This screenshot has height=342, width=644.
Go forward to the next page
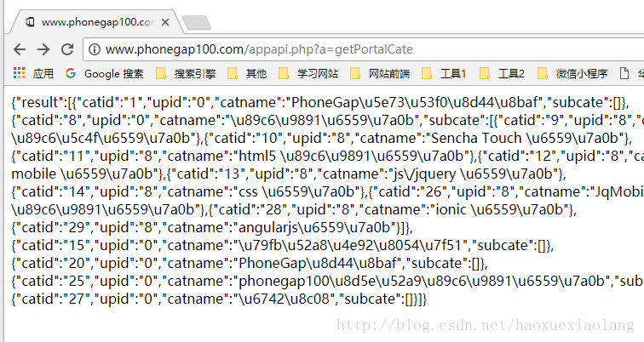tap(43, 49)
